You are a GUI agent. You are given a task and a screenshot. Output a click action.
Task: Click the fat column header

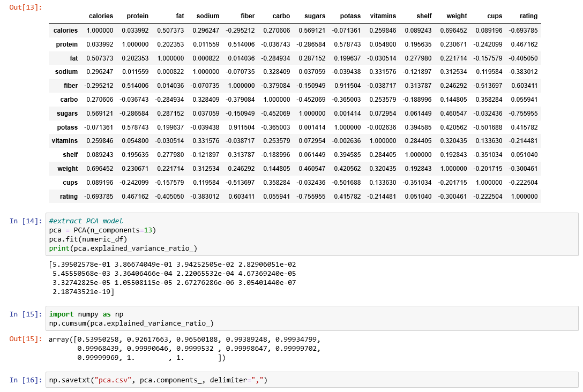pos(180,16)
